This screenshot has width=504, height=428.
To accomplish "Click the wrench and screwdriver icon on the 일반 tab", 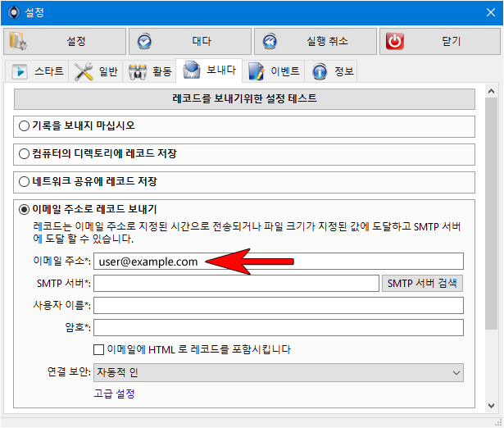I will click(84, 71).
